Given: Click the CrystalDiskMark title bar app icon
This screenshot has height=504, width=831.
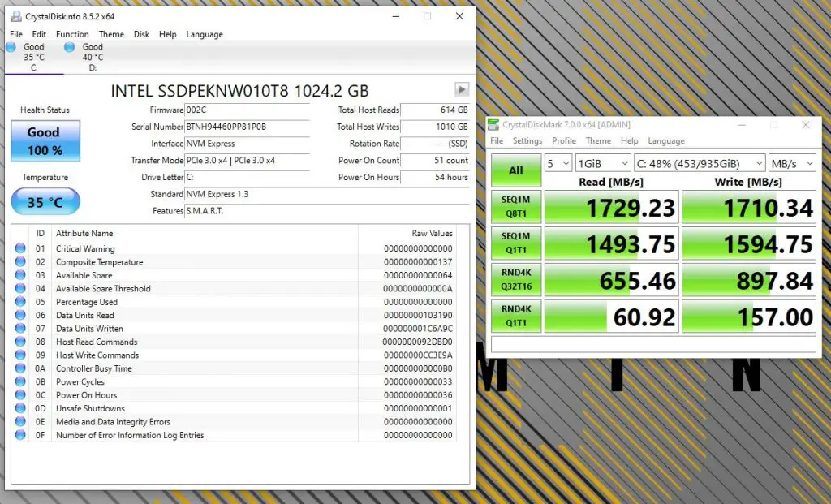Looking at the screenshot, I should pyautogui.click(x=493, y=124).
